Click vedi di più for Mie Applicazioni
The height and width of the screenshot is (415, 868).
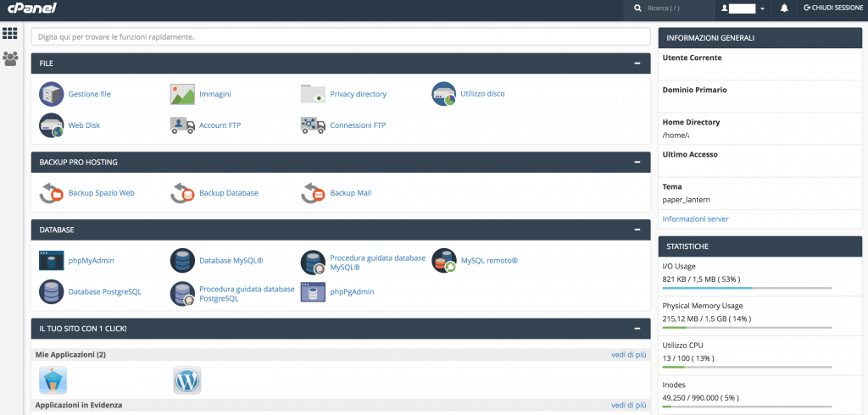[x=628, y=355]
